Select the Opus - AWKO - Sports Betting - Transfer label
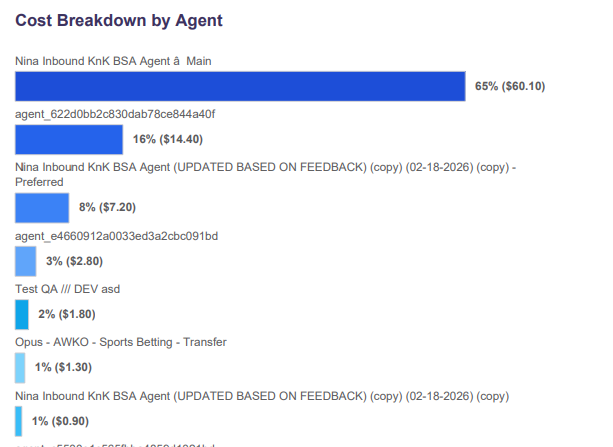This screenshot has width=613, height=447. click(121, 342)
